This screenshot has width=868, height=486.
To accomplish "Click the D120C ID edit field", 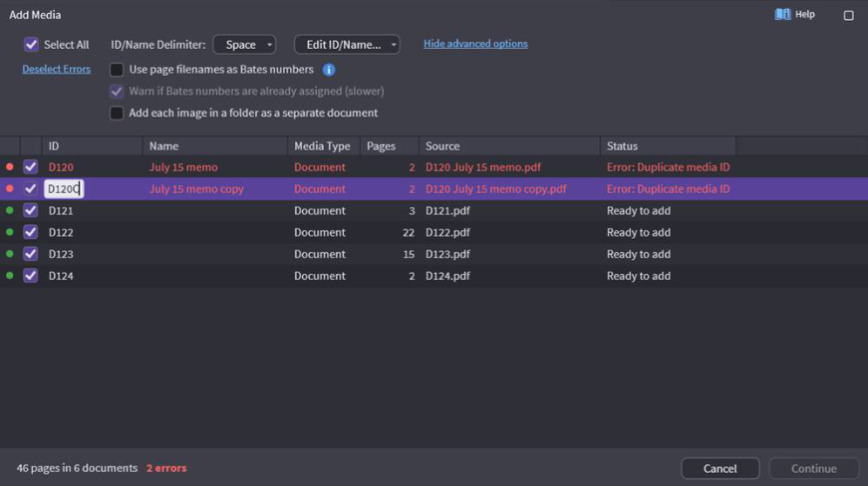I will [x=64, y=188].
